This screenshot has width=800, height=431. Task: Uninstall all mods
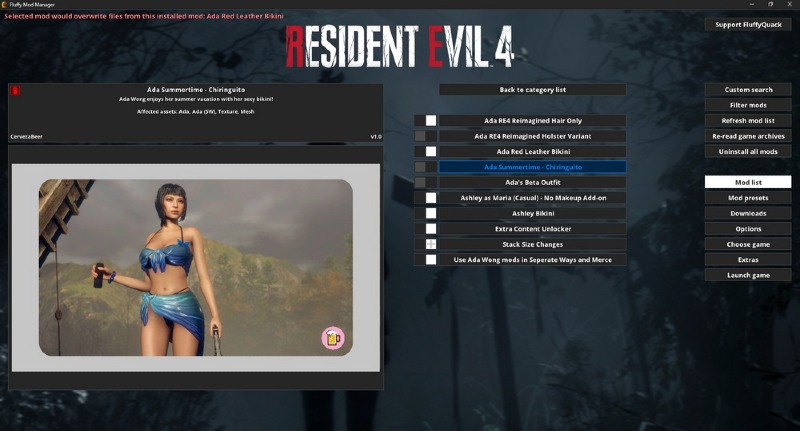pyautogui.click(x=748, y=151)
